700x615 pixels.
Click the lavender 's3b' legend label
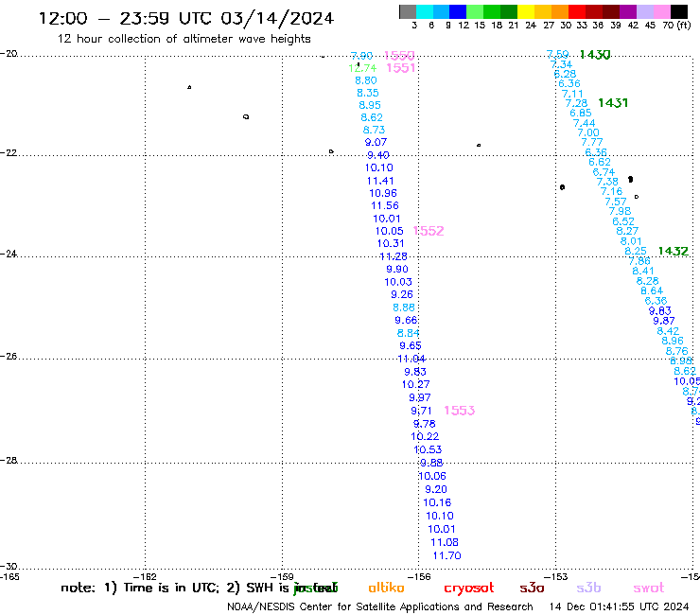click(x=588, y=588)
